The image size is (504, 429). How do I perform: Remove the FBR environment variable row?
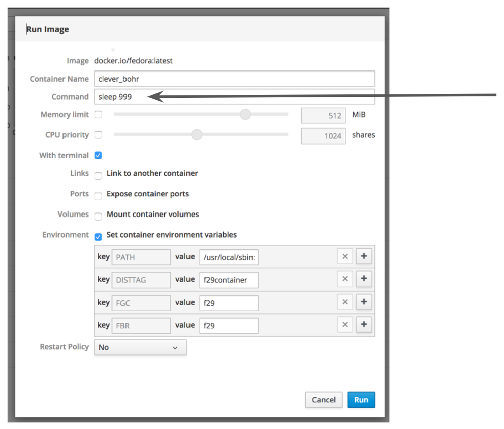tap(345, 325)
